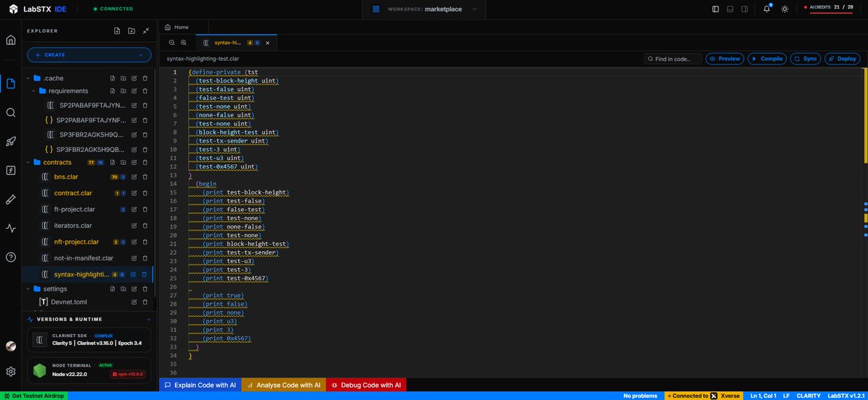Screen dimensions: 868x400
Task: Click new folder icon in Explorer header
Action: click(131, 31)
